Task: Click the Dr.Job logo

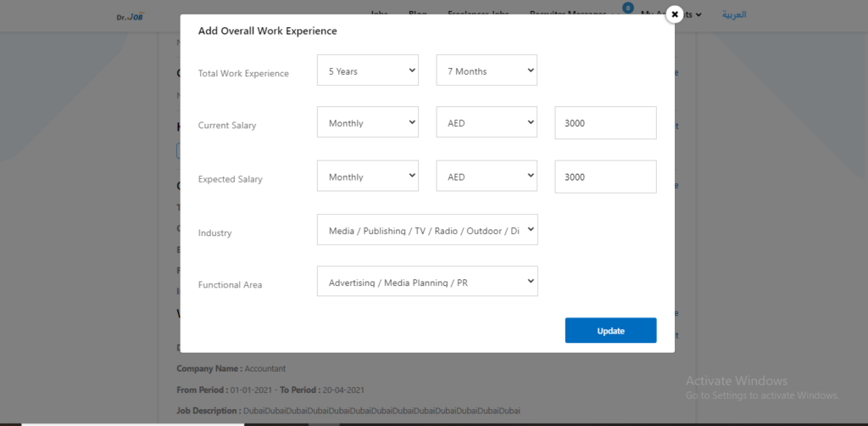Action: pos(130,16)
